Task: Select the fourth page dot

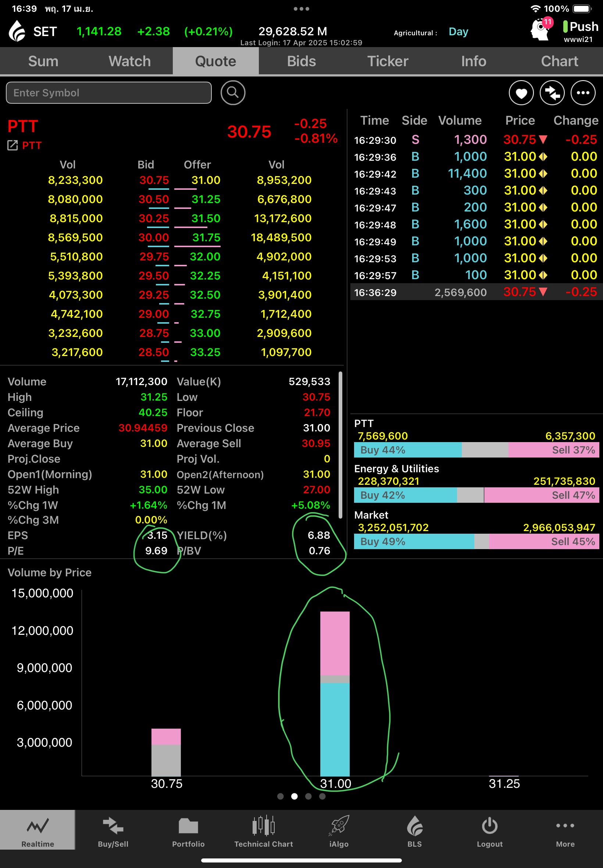Action: [322, 797]
